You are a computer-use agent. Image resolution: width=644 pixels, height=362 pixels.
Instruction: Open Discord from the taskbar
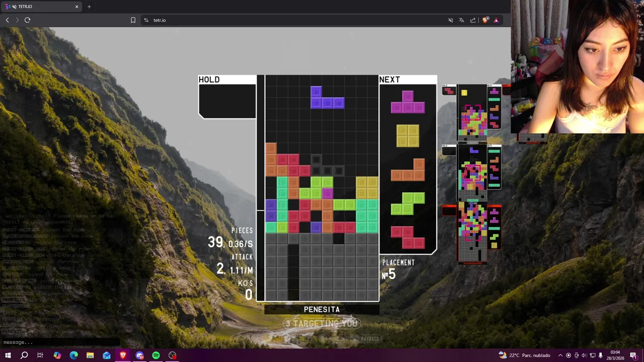pyautogui.click(x=139, y=355)
